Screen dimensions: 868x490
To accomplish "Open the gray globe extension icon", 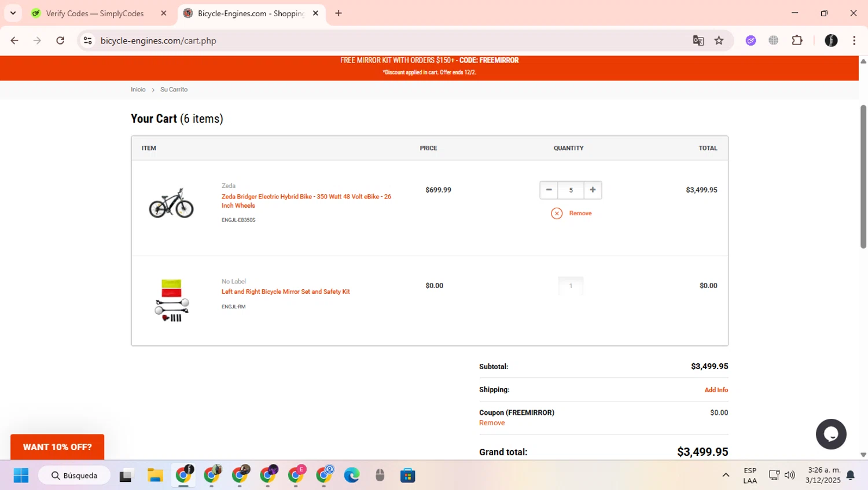I will [x=774, y=40].
